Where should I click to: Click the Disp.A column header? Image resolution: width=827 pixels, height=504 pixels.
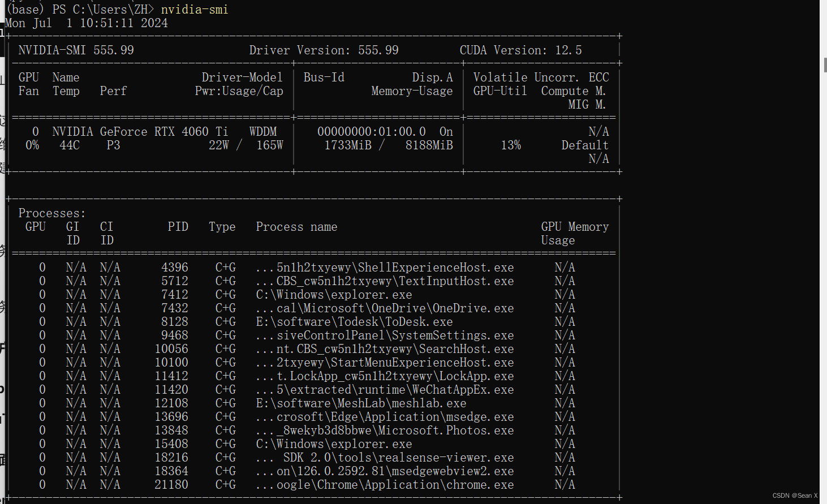point(433,77)
